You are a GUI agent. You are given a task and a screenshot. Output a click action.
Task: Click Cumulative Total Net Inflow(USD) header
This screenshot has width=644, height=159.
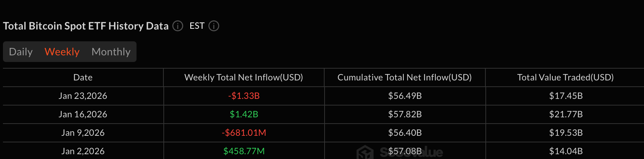pos(404,77)
